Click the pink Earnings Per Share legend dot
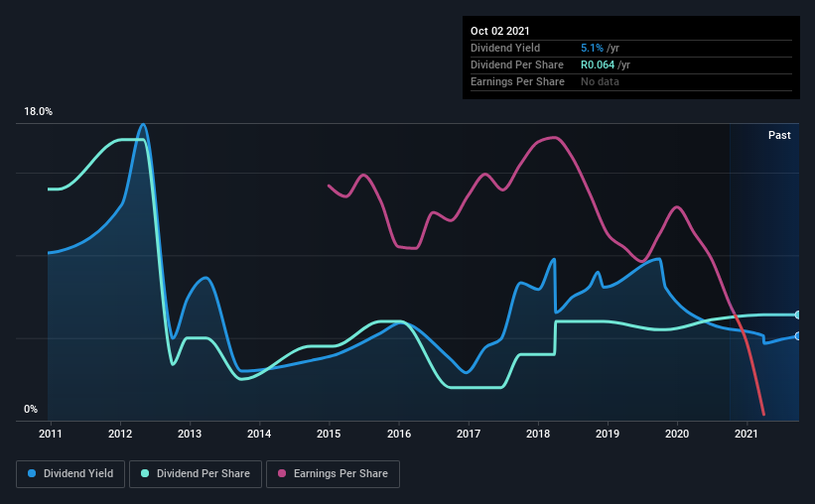The image size is (815, 504). point(282,473)
